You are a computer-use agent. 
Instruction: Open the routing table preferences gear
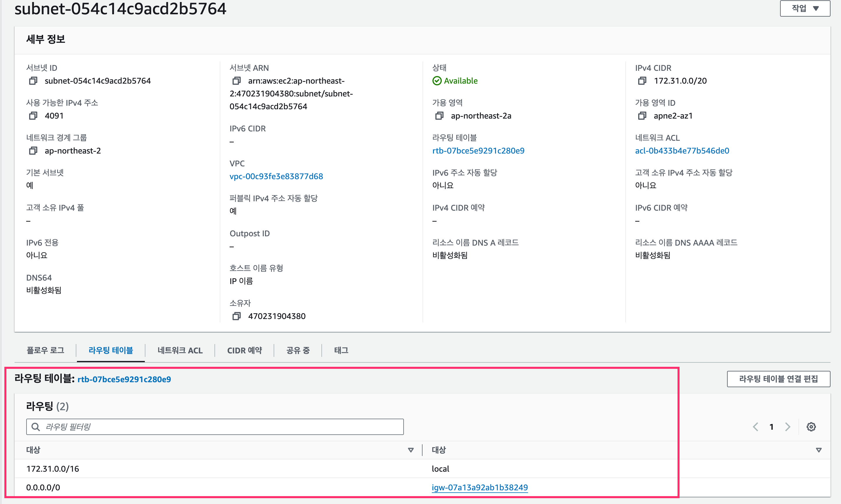812,427
